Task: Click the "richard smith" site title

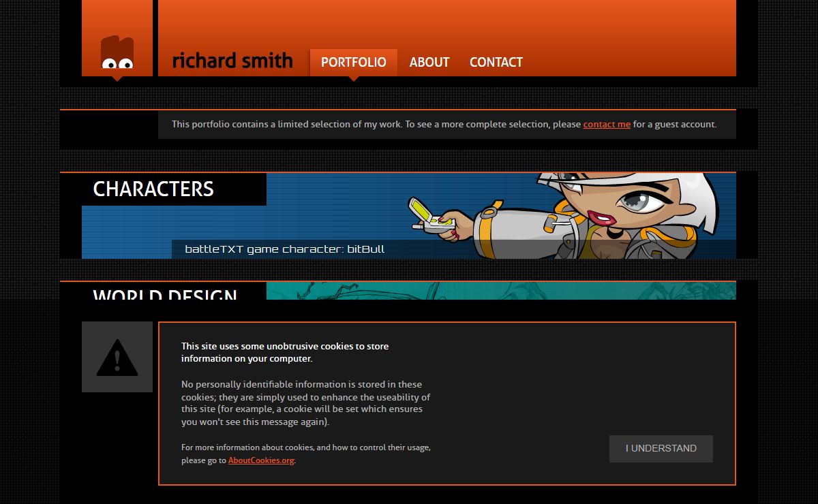Action: pyautogui.click(x=232, y=61)
